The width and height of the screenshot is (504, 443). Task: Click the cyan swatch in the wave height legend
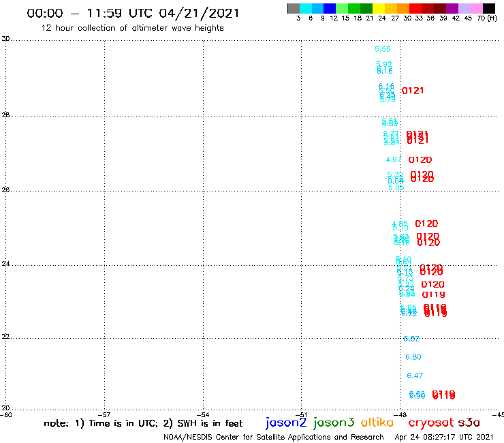point(306,8)
